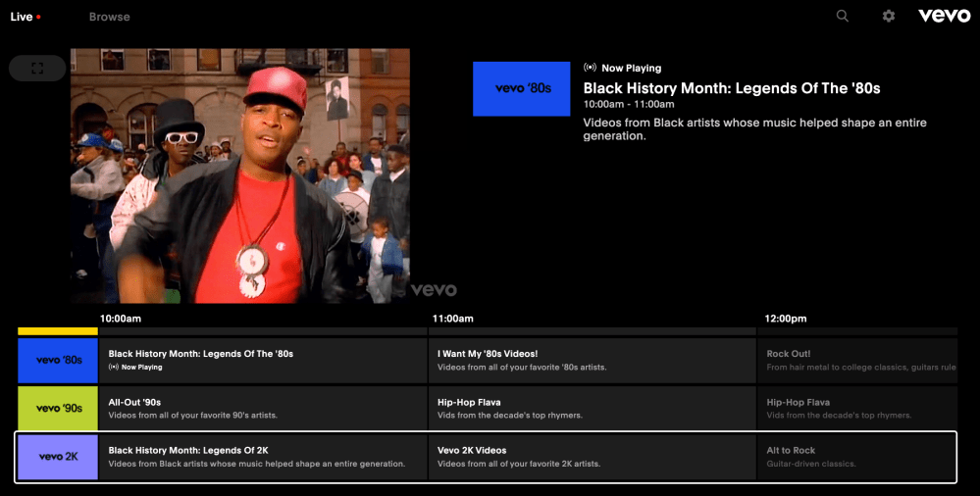
Task: Click the large Vevo '80s Now Playing logo
Action: coord(522,88)
